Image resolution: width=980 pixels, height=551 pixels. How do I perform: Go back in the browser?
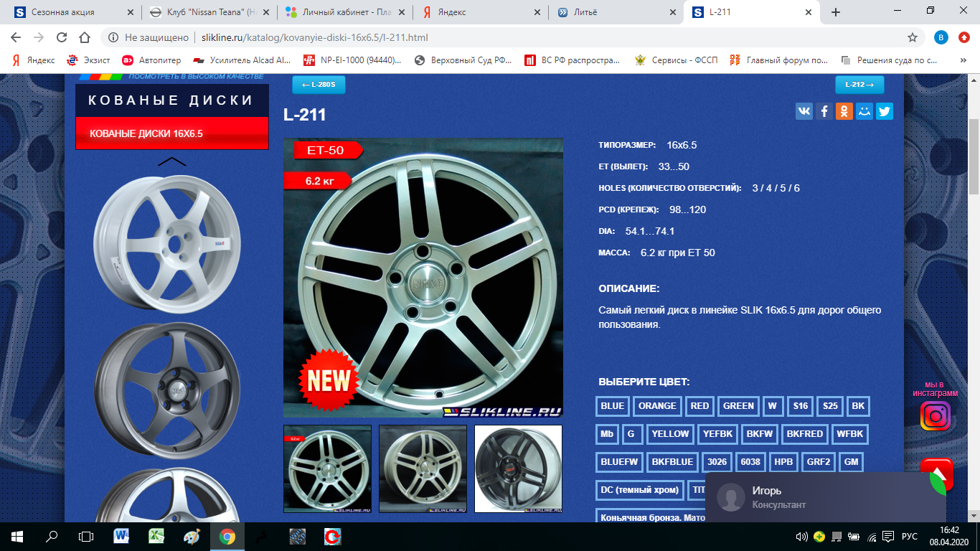[x=16, y=37]
